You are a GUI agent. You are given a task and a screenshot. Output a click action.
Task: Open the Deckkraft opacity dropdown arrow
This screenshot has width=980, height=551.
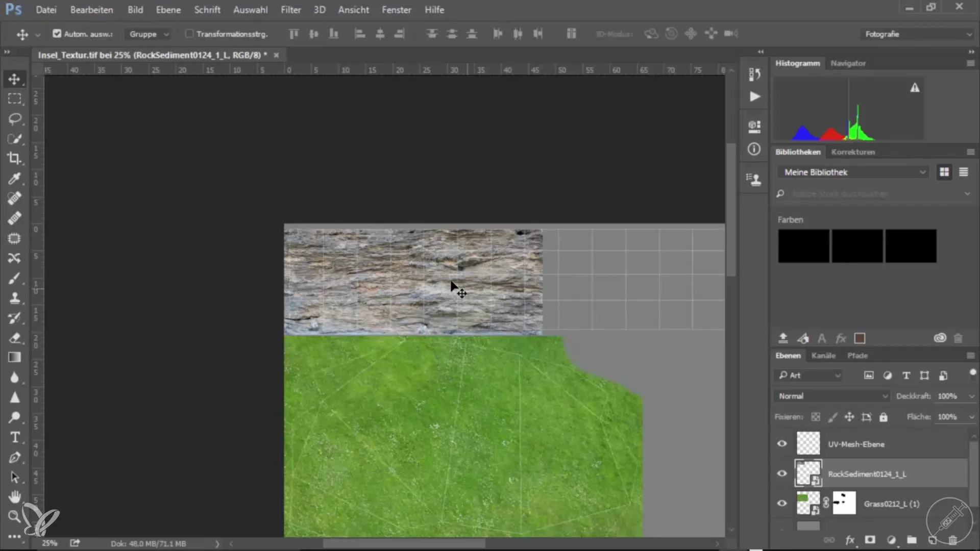tap(971, 396)
